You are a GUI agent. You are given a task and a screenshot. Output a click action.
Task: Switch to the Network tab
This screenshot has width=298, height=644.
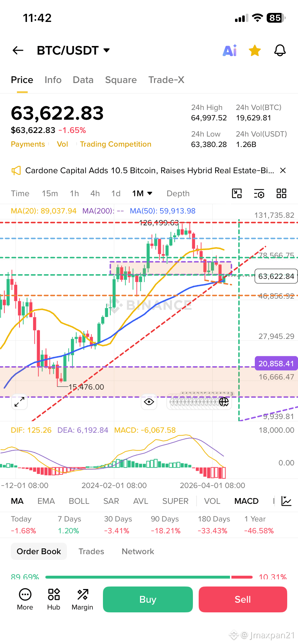click(x=138, y=551)
